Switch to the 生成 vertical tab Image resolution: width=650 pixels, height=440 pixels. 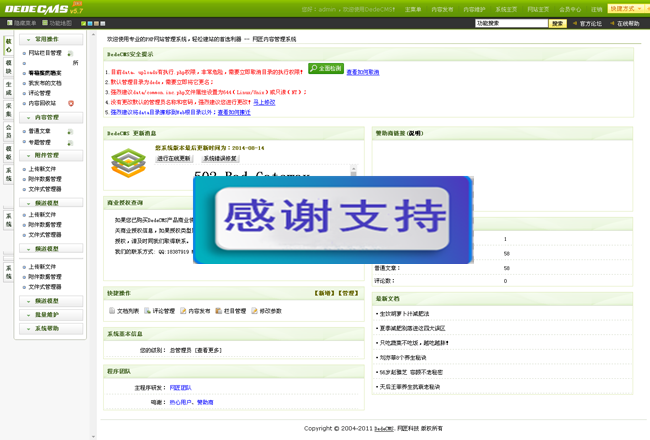(9, 88)
